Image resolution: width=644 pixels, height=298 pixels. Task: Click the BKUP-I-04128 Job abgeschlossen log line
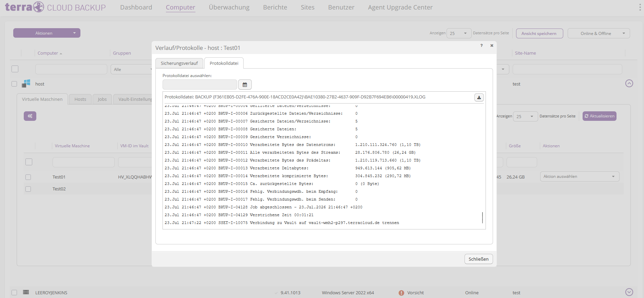(x=263, y=207)
